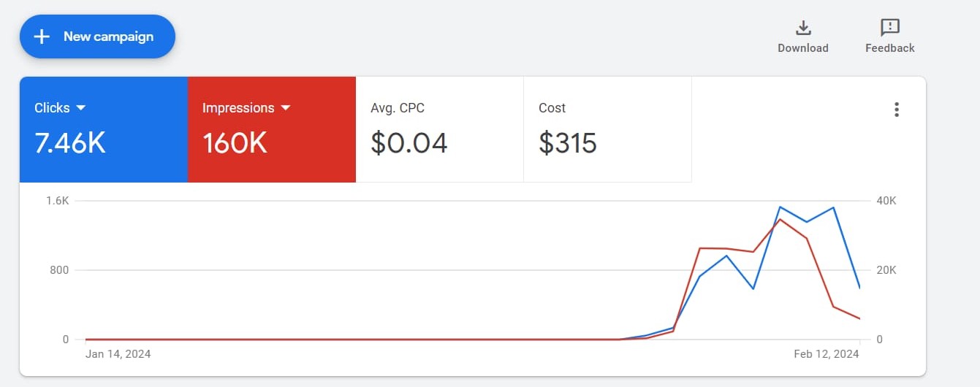
Task: Expand the Impressions metric dropdown arrow
Action: pyautogui.click(x=286, y=108)
